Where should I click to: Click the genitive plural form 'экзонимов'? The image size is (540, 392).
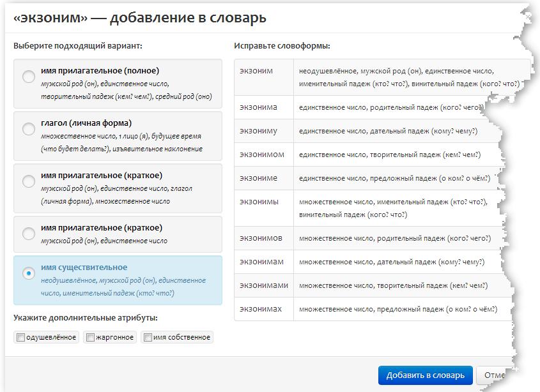click(x=261, y=237)
